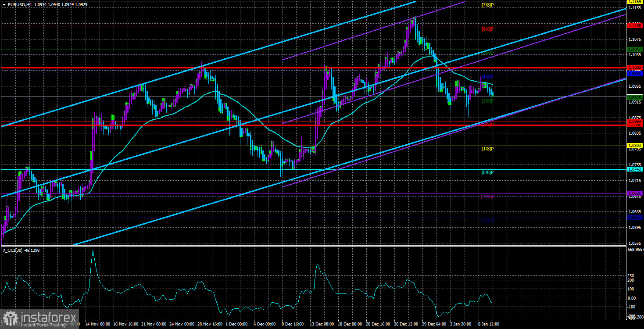Click the red 1.1002 price tag
Screen dimensions: 644x329
635,68
